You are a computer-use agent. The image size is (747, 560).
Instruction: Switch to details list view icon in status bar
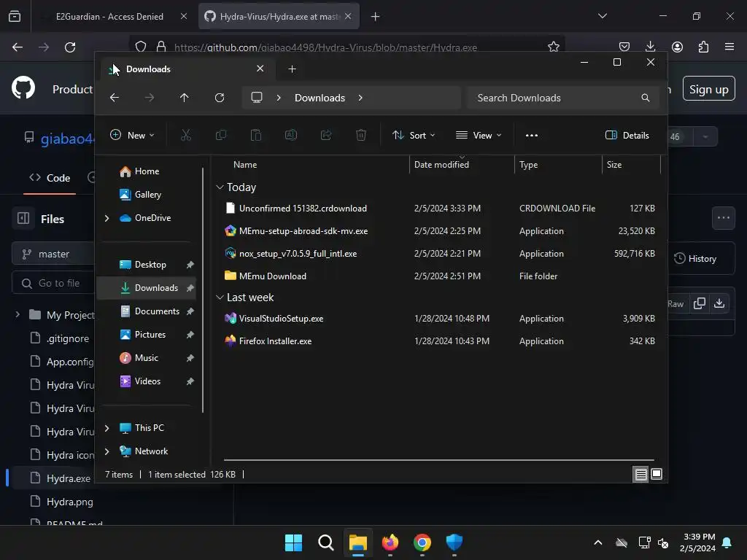(x=640, y=474)
